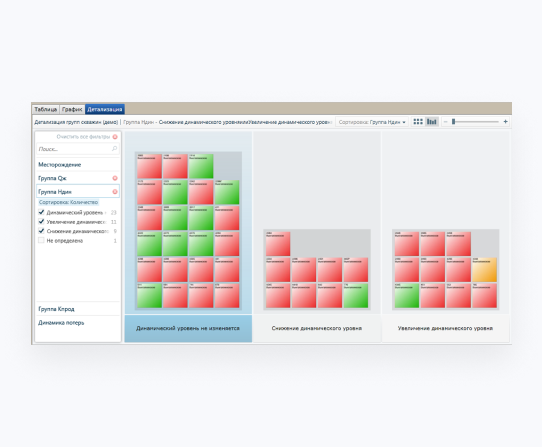Open Сортировка: Группа Ндин dropdown
Image resolution: width=542 pixels, height=447 pixels.
[x=372, y=122]
